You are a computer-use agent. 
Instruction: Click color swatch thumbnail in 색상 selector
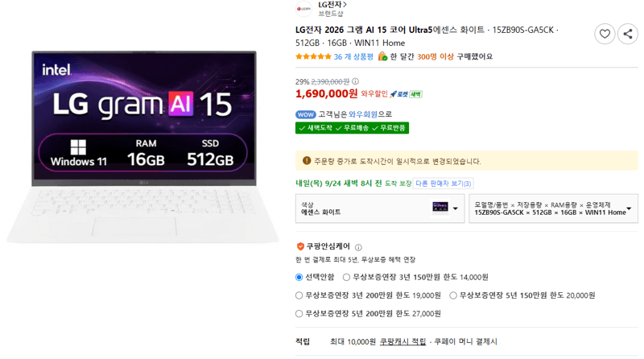(x=440, y=207)
